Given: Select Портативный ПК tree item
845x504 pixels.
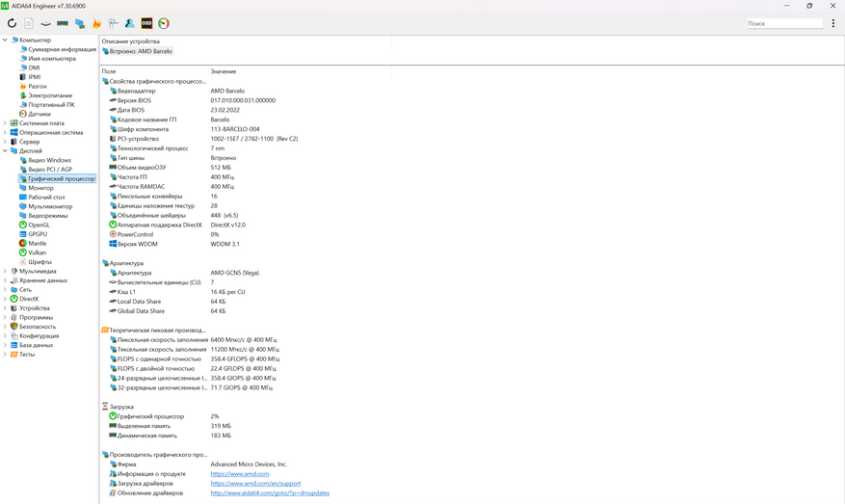Looking at the screenshot, I should point(51,105).
